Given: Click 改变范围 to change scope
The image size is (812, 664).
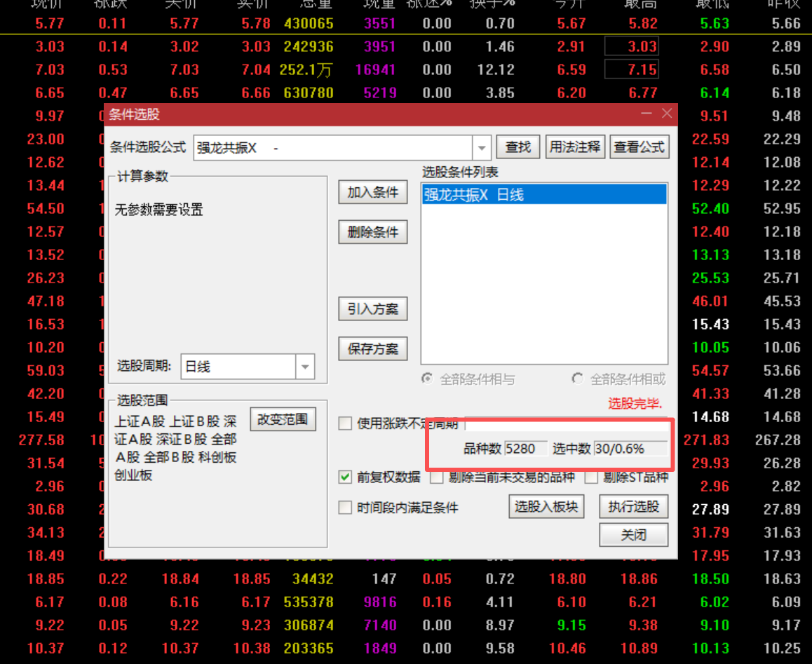Looking at the screenshot, I should pyautogui.click(x=283, y=419).
